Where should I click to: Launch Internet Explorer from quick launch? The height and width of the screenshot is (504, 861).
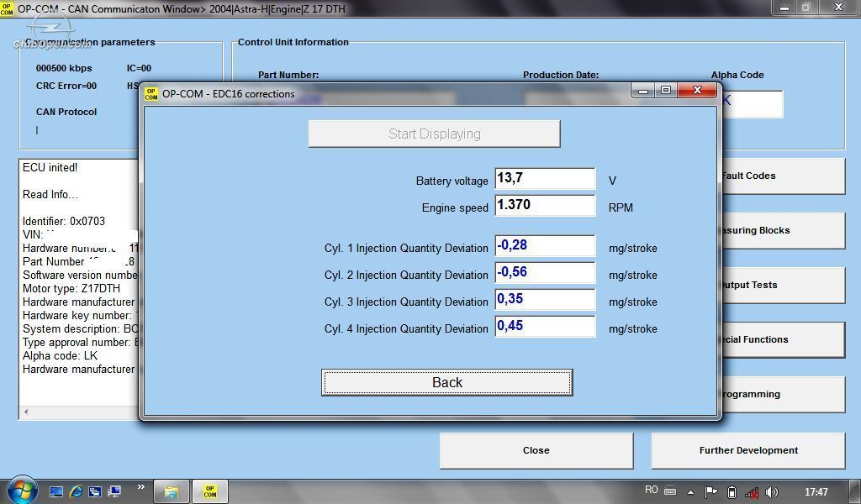76,491
